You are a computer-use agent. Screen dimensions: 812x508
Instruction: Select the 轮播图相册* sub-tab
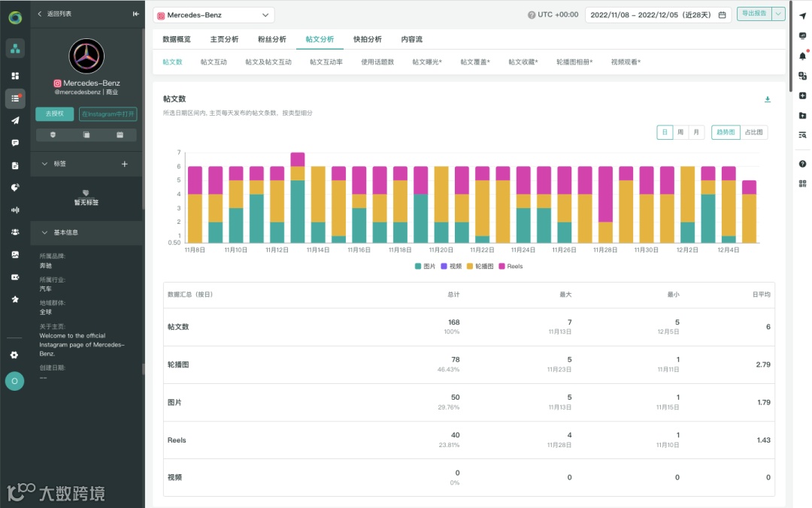574,62
